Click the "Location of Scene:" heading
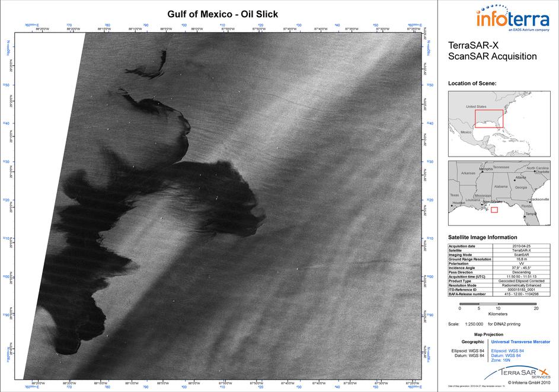The width and height of the screenshot is (559, 392). coord(472,84)
